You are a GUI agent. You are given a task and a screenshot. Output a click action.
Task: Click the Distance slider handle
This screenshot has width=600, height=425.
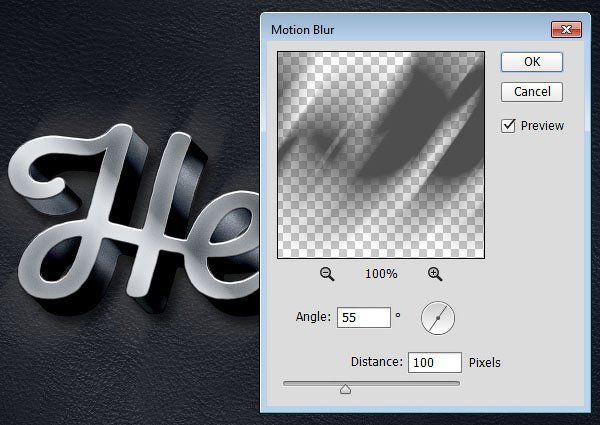coord(346,389)
